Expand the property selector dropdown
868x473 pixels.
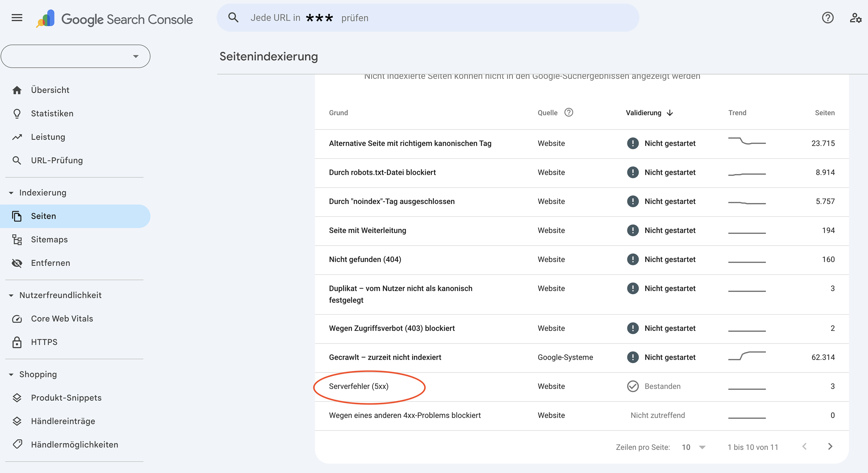click(x=135, y=56)
